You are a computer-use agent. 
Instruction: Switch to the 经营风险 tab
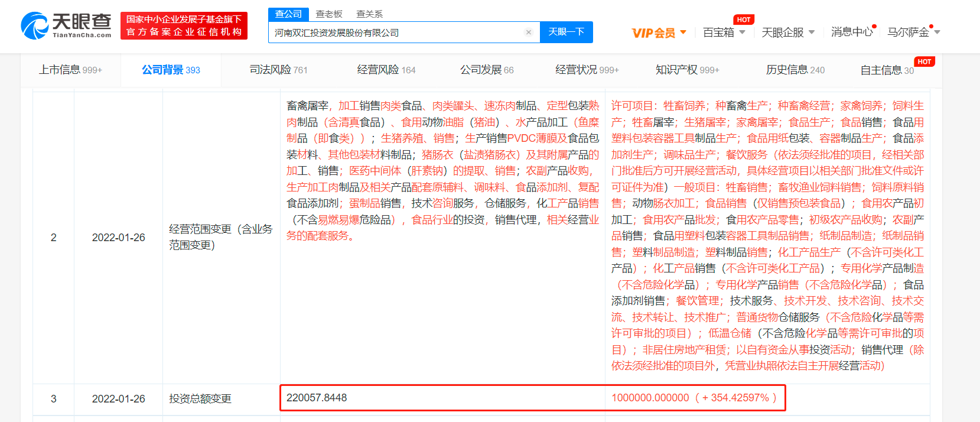tap(386, 70)
